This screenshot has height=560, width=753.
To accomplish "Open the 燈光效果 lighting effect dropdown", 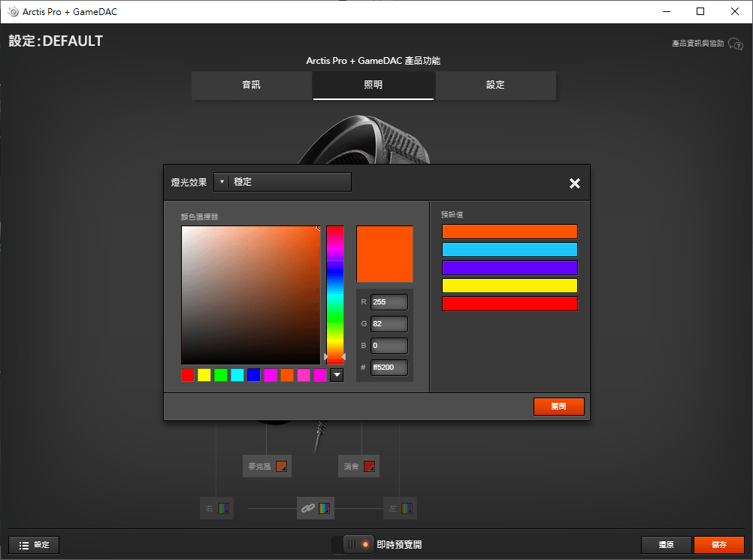I will click(283, 182).
